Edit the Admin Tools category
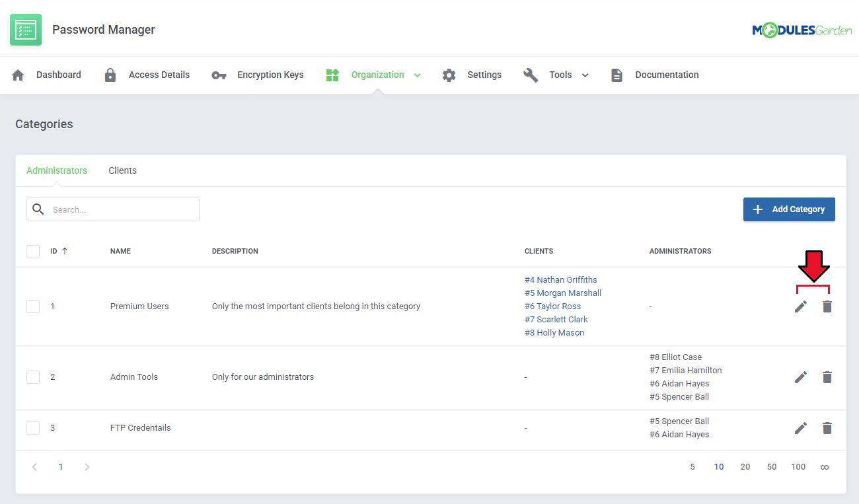859x504 pixels. point(801,377)
